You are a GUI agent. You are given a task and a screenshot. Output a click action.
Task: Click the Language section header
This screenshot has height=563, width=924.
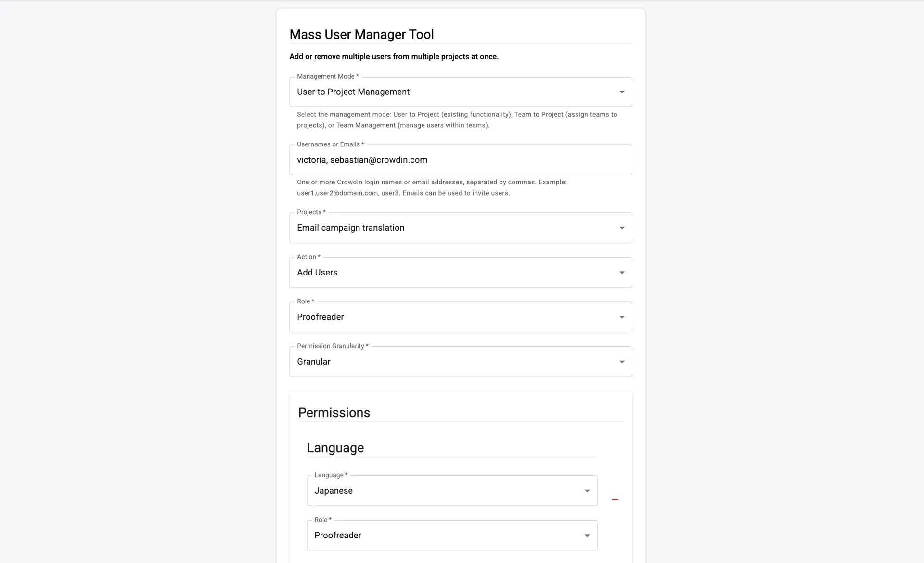[335, 447]
